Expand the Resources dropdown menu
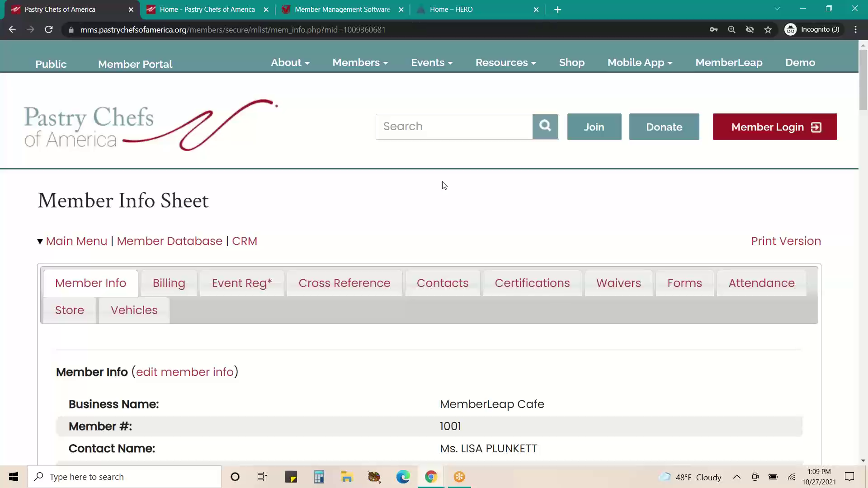 pos(506,63)
